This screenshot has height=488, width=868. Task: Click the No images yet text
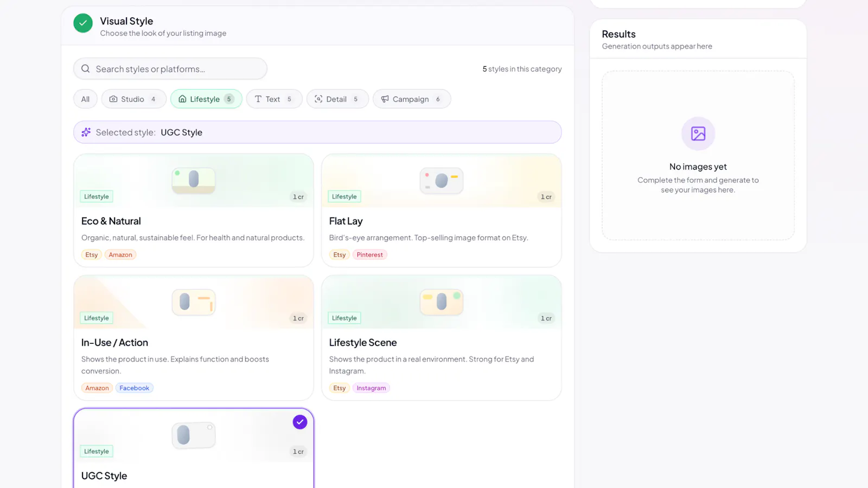pos(698,167)
